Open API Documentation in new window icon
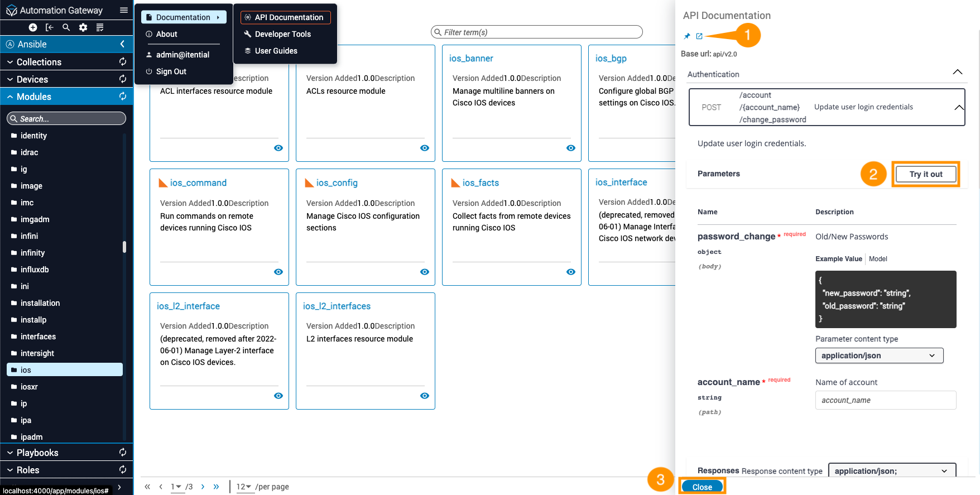Image resolution: width=980 pixels, height=495 pixels. coord(699,36)
